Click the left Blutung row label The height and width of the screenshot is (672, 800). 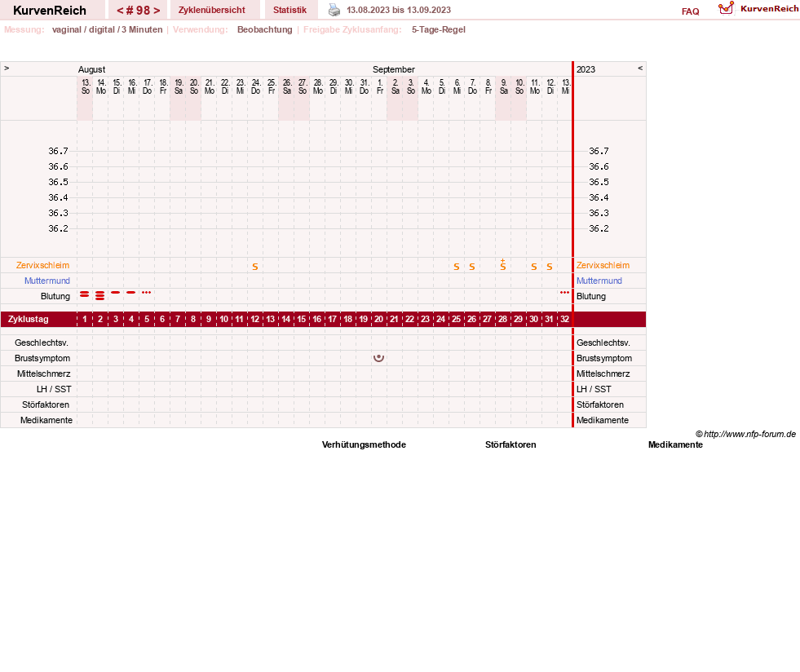click(55, 297)
